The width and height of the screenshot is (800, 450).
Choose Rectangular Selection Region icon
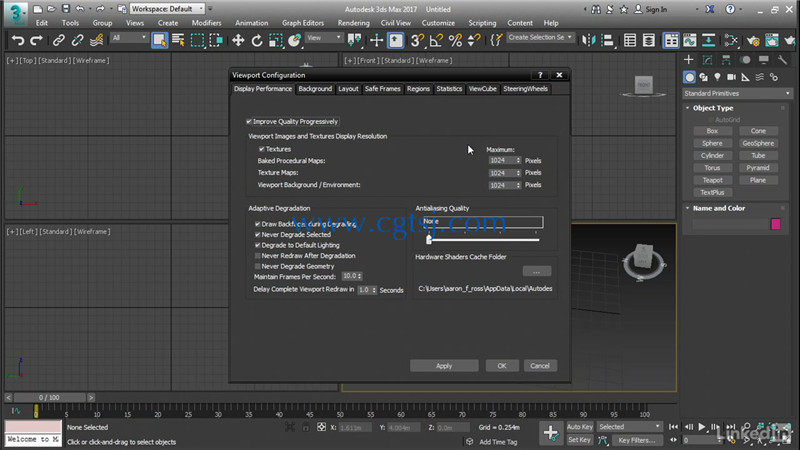pos(197,40)
